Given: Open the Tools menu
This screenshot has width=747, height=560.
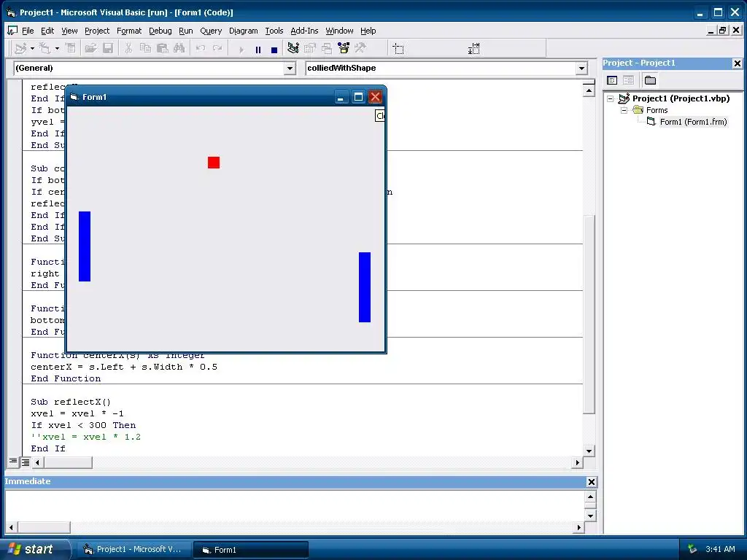Looking at the screenshot, I should pos(274,31).
